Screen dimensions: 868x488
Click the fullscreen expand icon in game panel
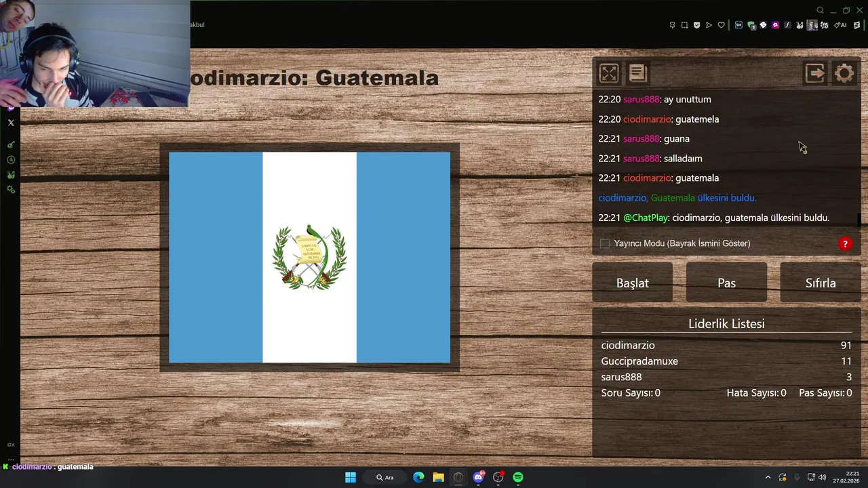[609, 73]
